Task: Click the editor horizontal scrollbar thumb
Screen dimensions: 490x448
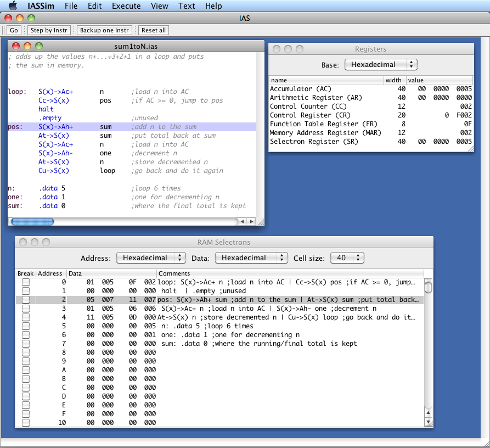Action: coord(32,222)
